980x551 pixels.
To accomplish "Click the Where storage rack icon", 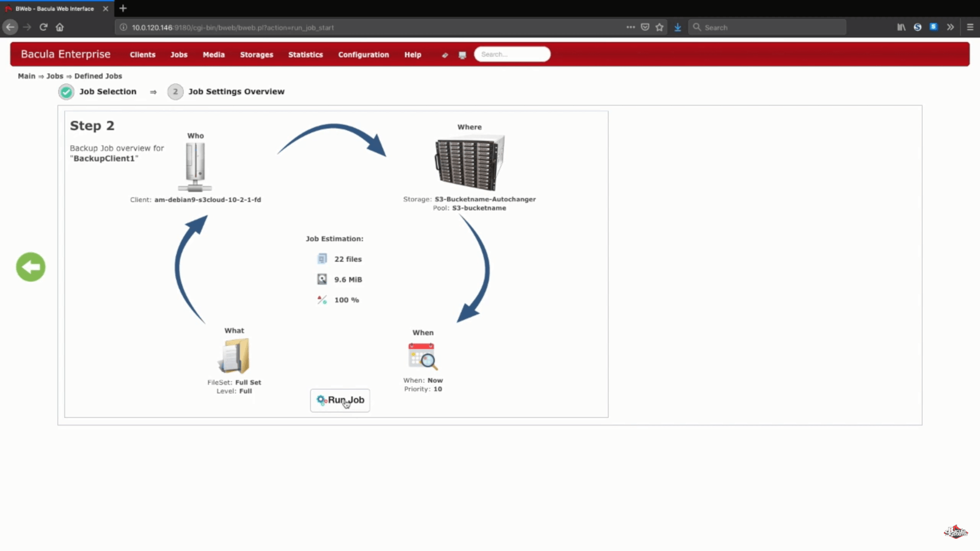I will (470, 163).
